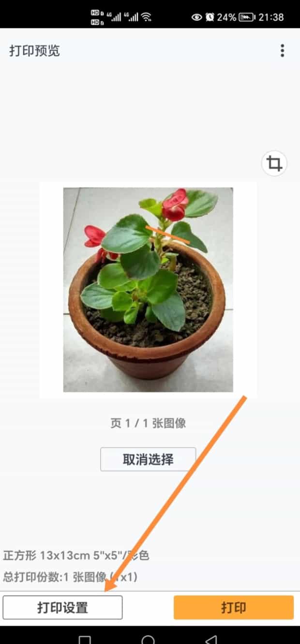Tap the 页 1 / 1 张图像 page indicator
The image size is (300, 644).
coord(148,424)
